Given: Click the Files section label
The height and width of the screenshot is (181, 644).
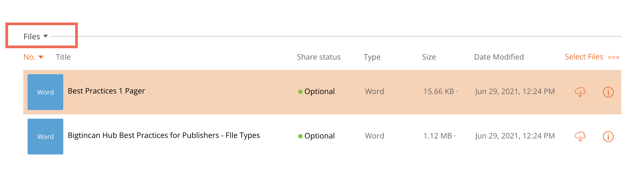Looking at the screenshot, I should pyautogui.click(x=32, y=37).
